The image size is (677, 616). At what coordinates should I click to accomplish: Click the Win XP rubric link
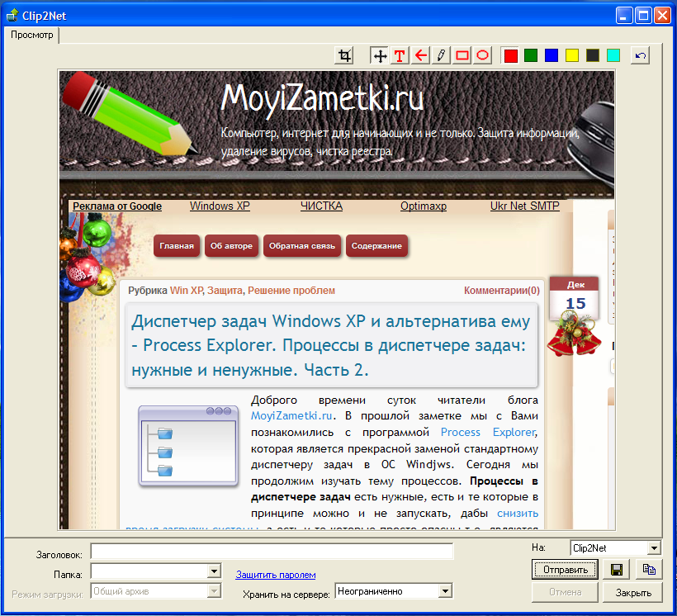tap(186, 291)
